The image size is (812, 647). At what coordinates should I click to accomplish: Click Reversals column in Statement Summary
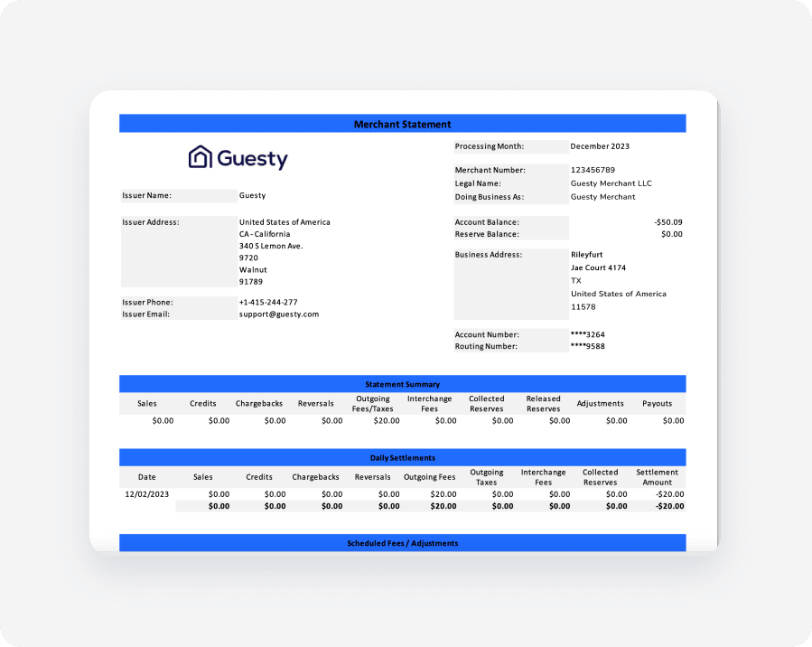click(316, 404)
